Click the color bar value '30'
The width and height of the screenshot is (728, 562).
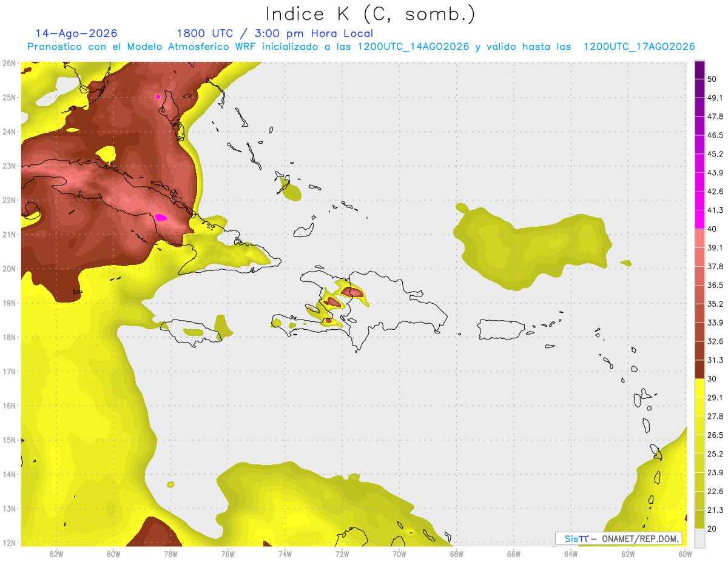coord(712,379)
